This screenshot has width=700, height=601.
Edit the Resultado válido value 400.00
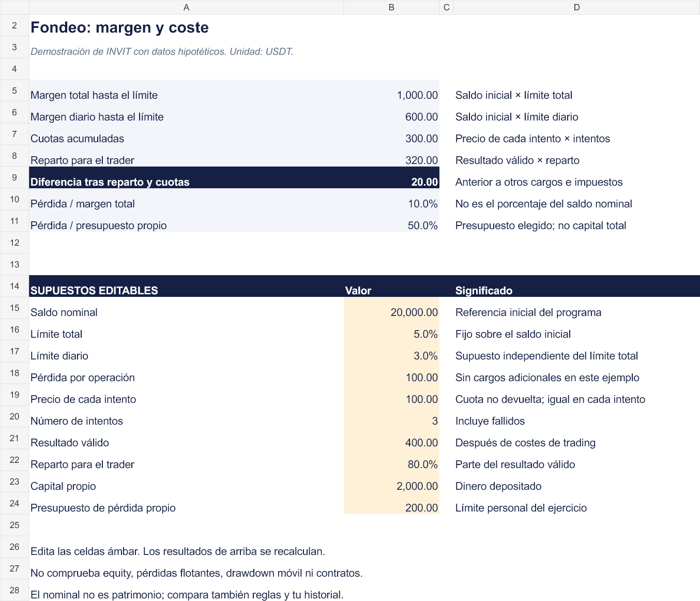point(391,438)
